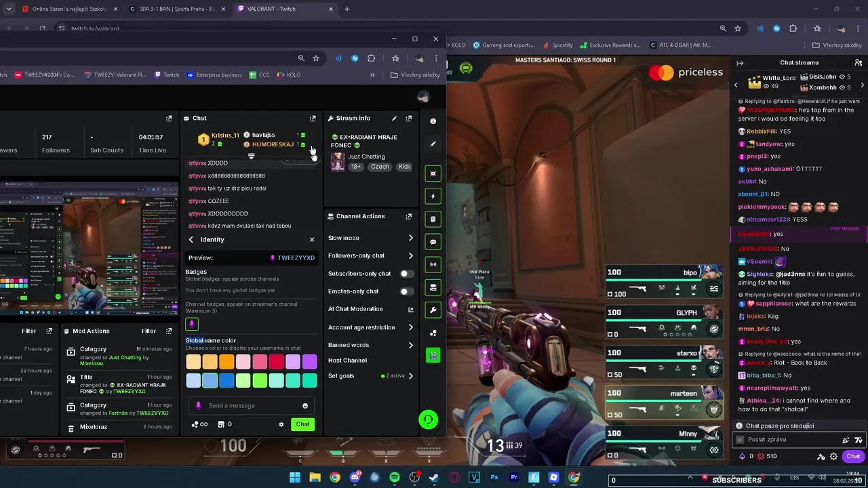Viewport: 868px width, 488px height.
Task: Expand the chat leaderboard arrow
Action: coord(251,157)
